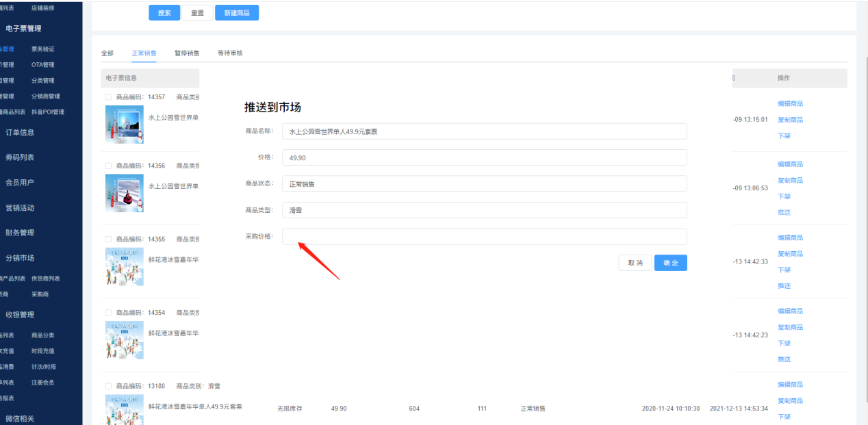Tick the checkbox for product 14357
Screen dimensions: 868x425
[109, 97]
